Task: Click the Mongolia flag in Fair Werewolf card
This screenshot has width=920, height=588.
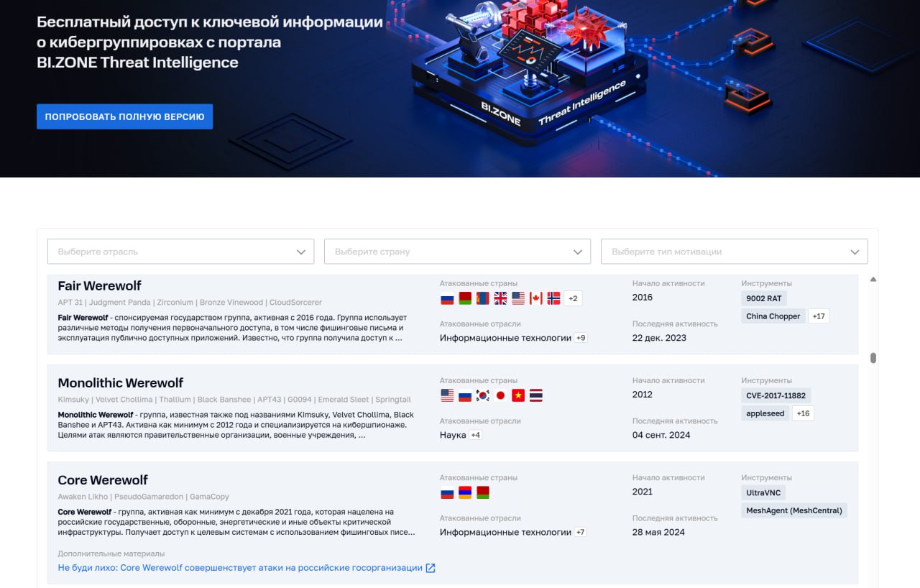Action: click(482, 298)
